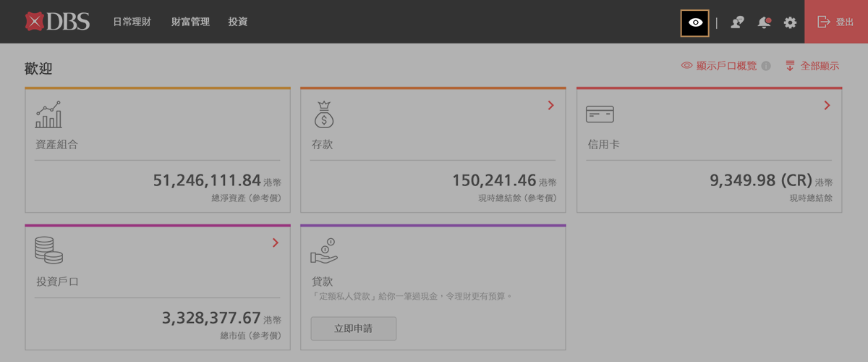The height and width of the screenshot is (362, 868).
Task: Toggle the highlighted eye icon in header
Action: (x=695, y=22)
